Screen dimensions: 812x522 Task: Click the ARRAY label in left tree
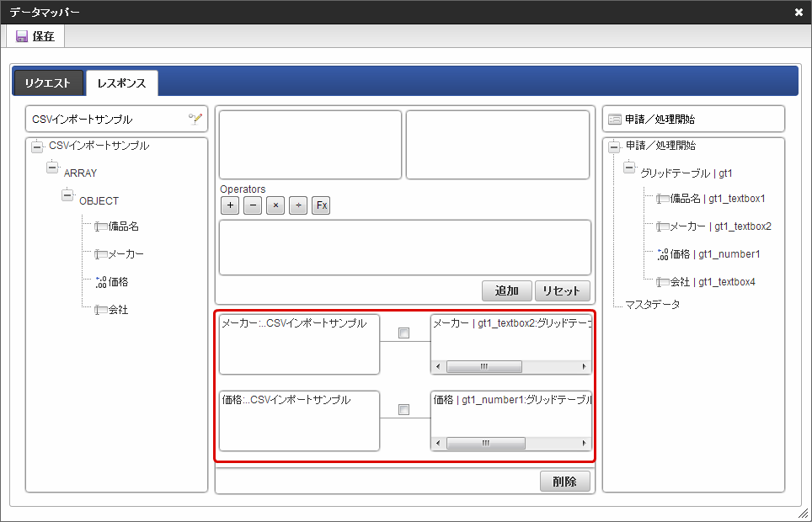80,173
